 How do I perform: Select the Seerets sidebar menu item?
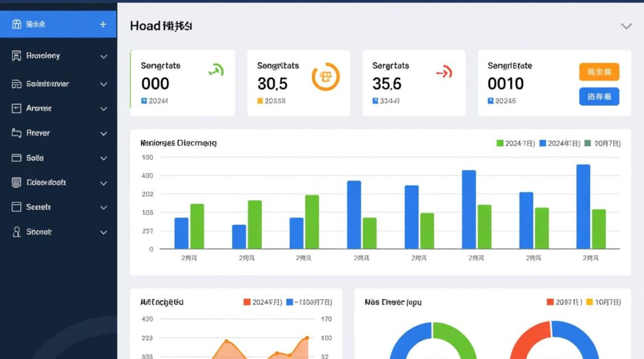pos(38,207)
